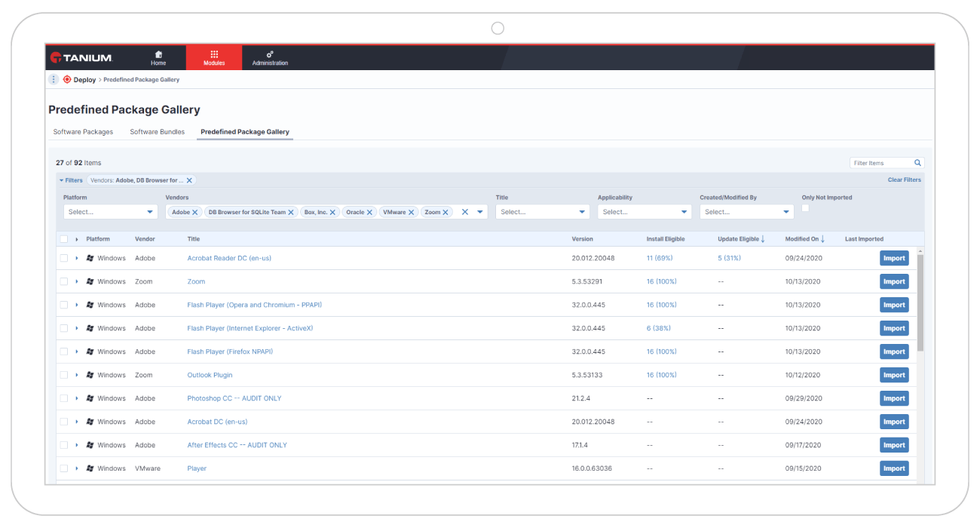The image size is (980, 528).
Task: Expand the Acrobat Reader DC row
Action: [77, 258]
